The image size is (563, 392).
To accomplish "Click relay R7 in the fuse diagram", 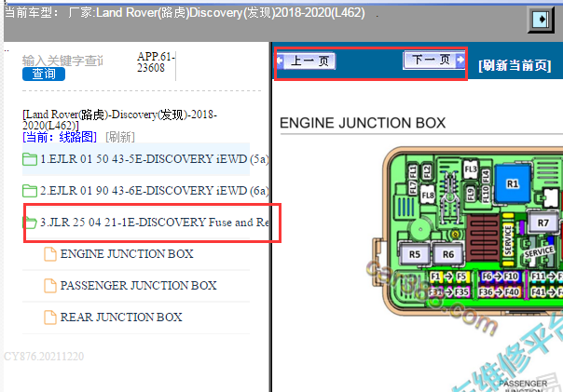I will tap(542, 223).
